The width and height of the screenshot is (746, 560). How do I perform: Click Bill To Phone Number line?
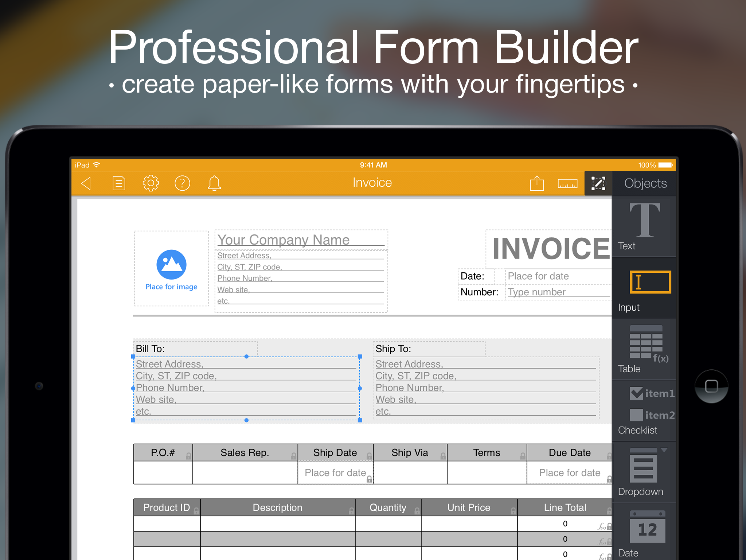[x=246, y=388]
